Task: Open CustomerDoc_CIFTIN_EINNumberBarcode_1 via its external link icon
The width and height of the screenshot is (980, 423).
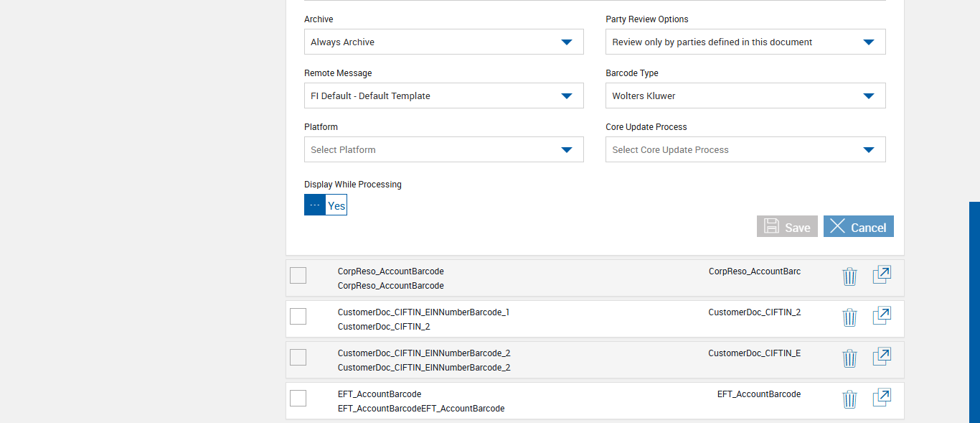Action: [882, 316]
